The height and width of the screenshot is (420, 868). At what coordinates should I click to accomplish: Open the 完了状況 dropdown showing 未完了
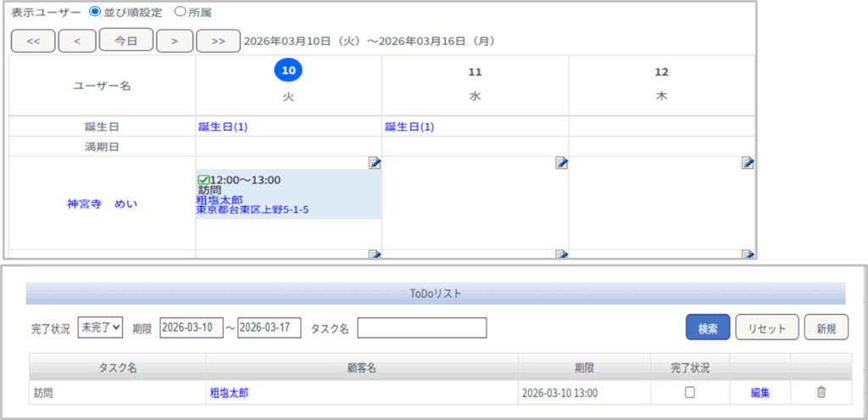click(x=101, y=328)
